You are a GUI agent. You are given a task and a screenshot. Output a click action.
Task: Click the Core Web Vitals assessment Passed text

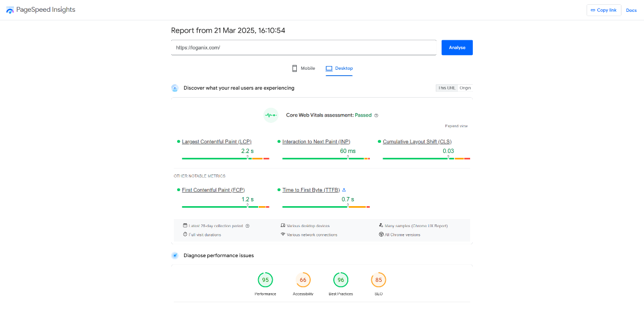(329, 115)
